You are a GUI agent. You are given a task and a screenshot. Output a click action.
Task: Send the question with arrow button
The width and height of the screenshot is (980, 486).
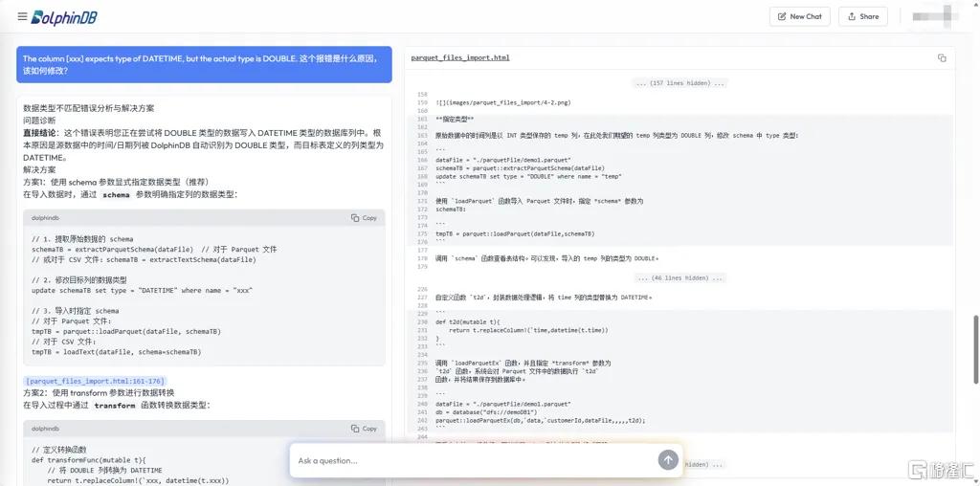(667, 460)
